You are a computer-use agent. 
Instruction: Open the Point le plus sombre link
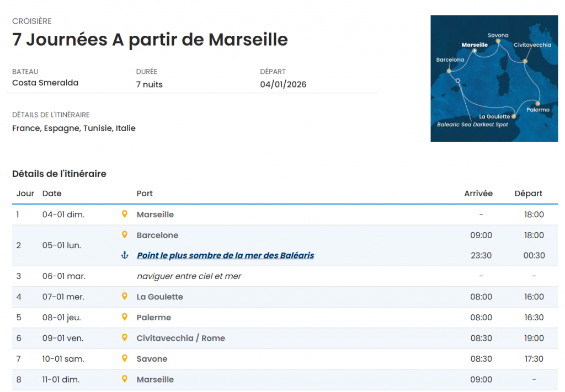point(225,255)
